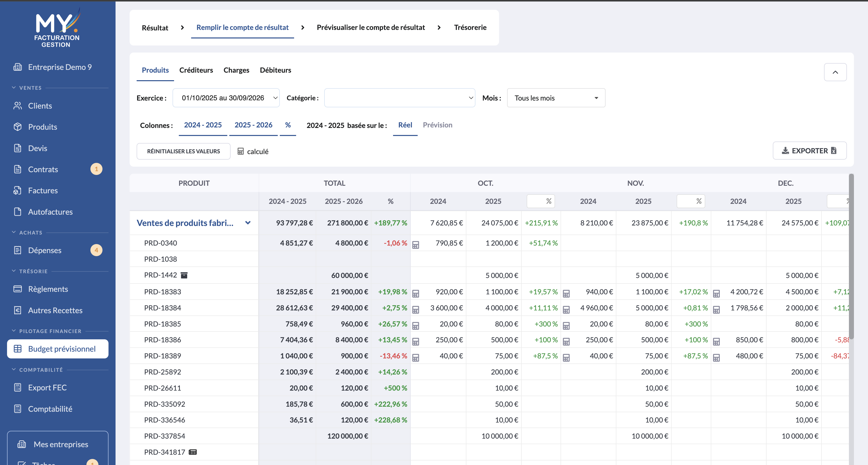The height and width of the screenshot is (465, 868).
Task: Click RÉINITIALISER LES VALEURS button
Action: pyautogui.click(x=183, y=151)
